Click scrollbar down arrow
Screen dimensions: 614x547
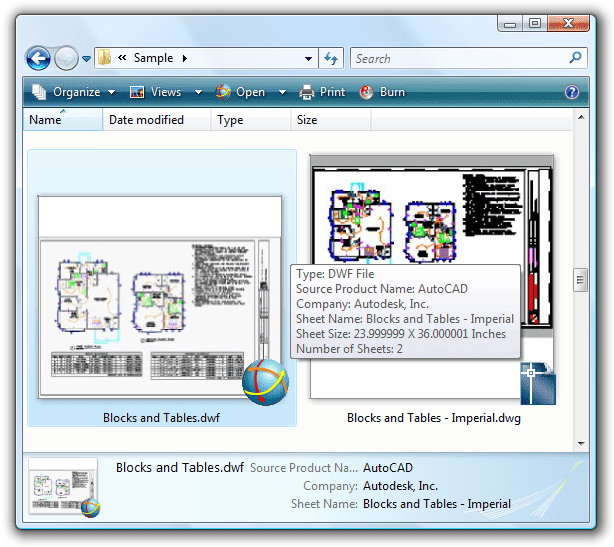click(581, 444)
